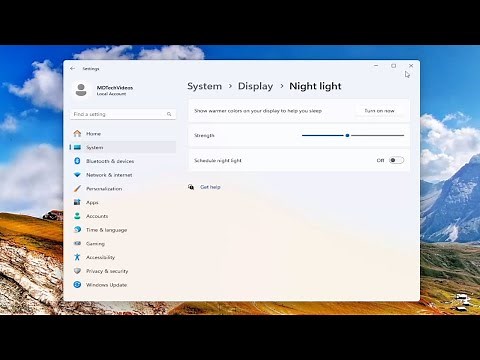The width and height of the screenshot is (480, 360).
Task: Open Gaming settings
Action: pos(123,243)
